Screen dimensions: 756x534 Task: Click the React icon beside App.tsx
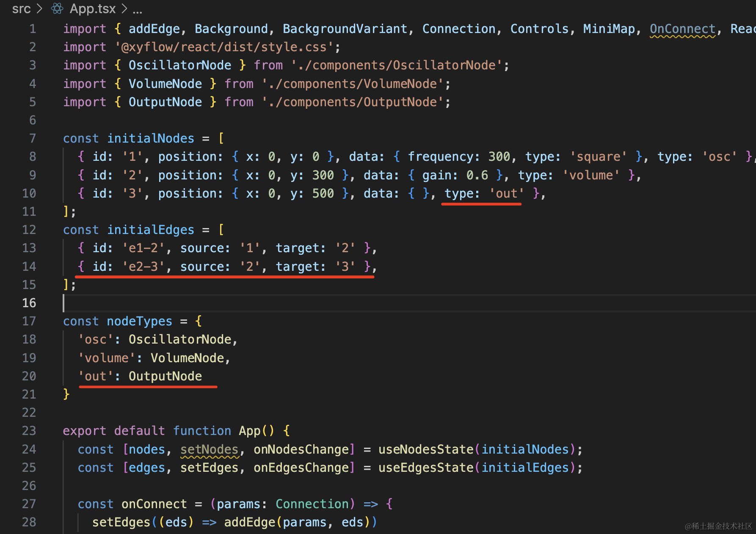click(x=57, y=8)
